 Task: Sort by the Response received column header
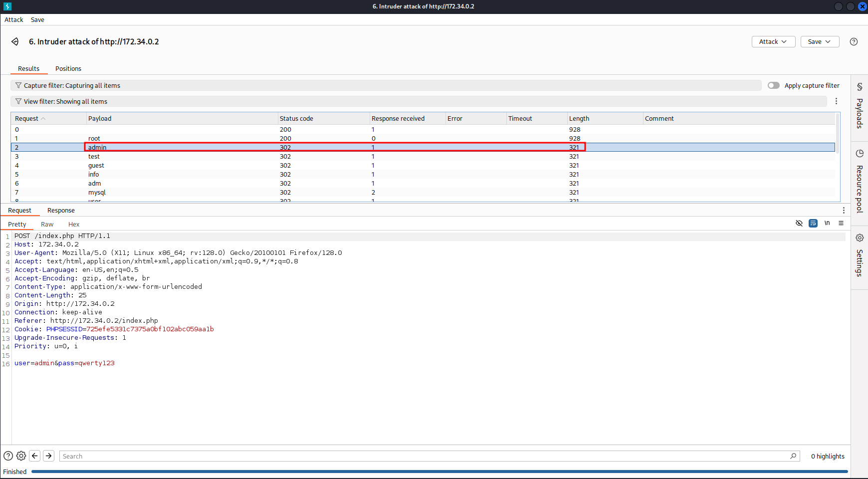point(408,119)
